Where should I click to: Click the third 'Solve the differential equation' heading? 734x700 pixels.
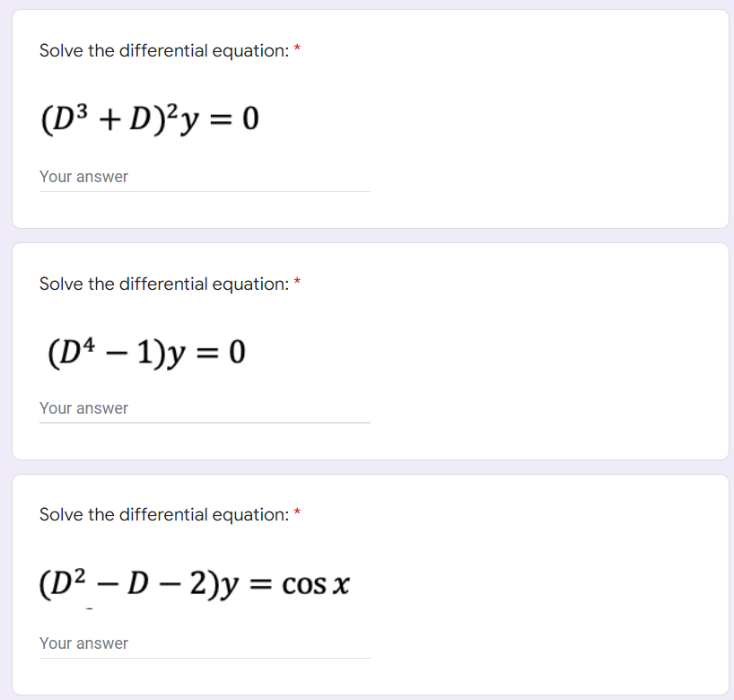coord(162,514)
